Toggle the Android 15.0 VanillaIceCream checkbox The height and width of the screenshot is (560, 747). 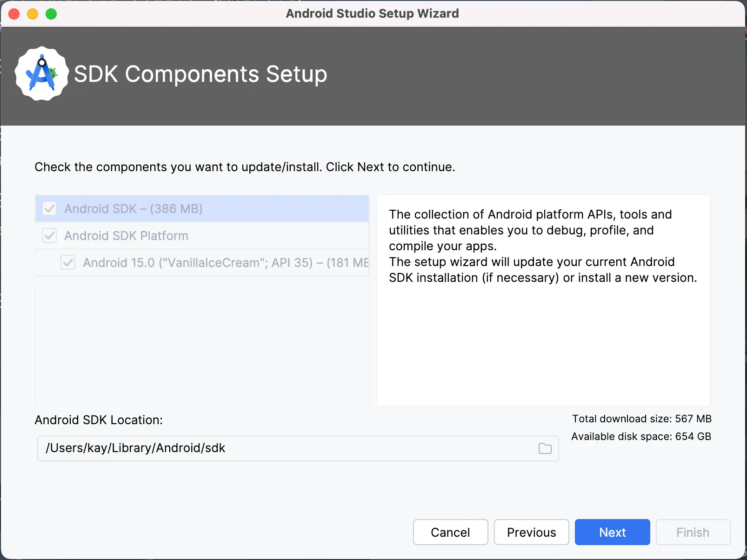click(x=68, y=263)
